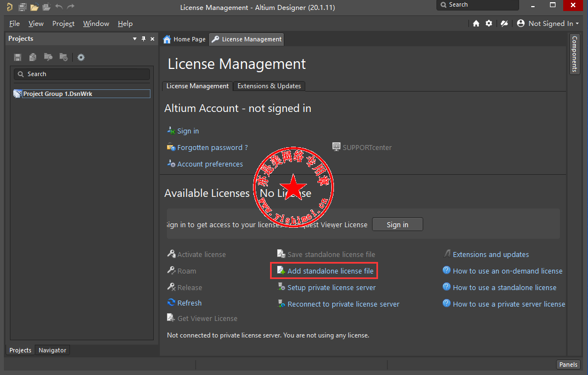Open the Window menu
Viewport: 588px width, 375px height.
tap(96, 24)
